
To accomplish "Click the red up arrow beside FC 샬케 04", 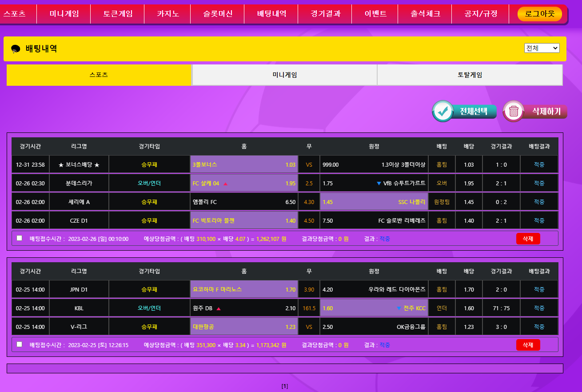I will coord(225,184).
